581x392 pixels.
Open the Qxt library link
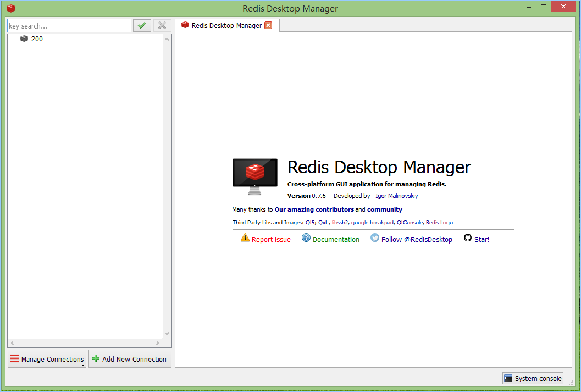pyautogui.click(x=322, y=222)
